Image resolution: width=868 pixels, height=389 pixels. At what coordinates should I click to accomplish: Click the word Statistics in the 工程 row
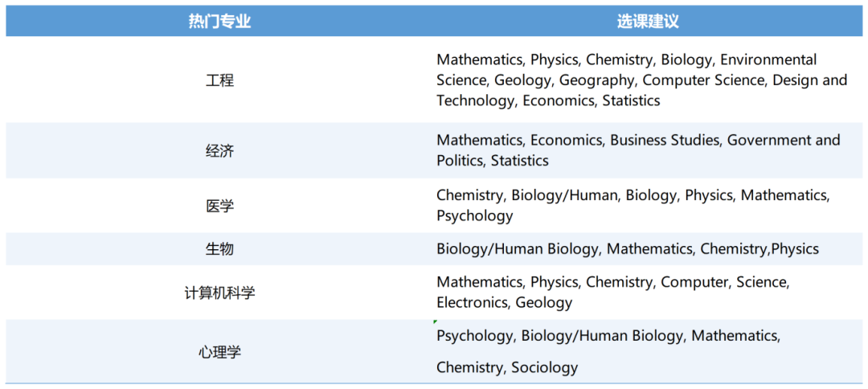(x=631, y=100)
